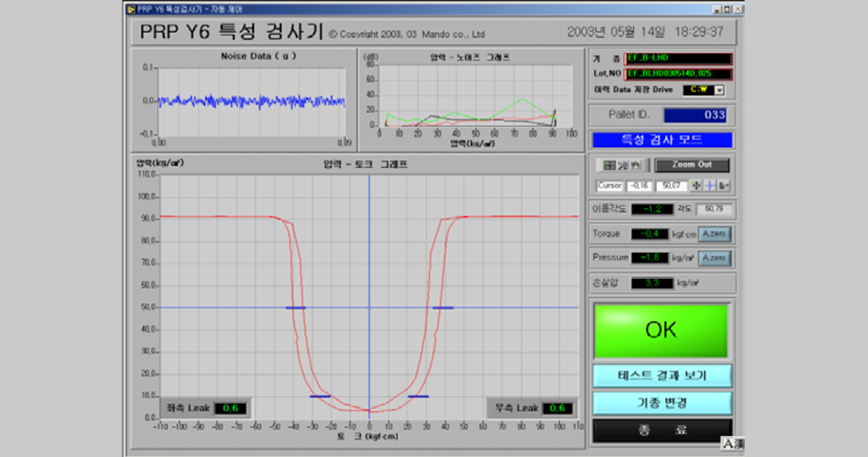Viewport: 868px width, 457px height.
Task: Maximize the PRP Y6 window
Action: tap(727, 9)
